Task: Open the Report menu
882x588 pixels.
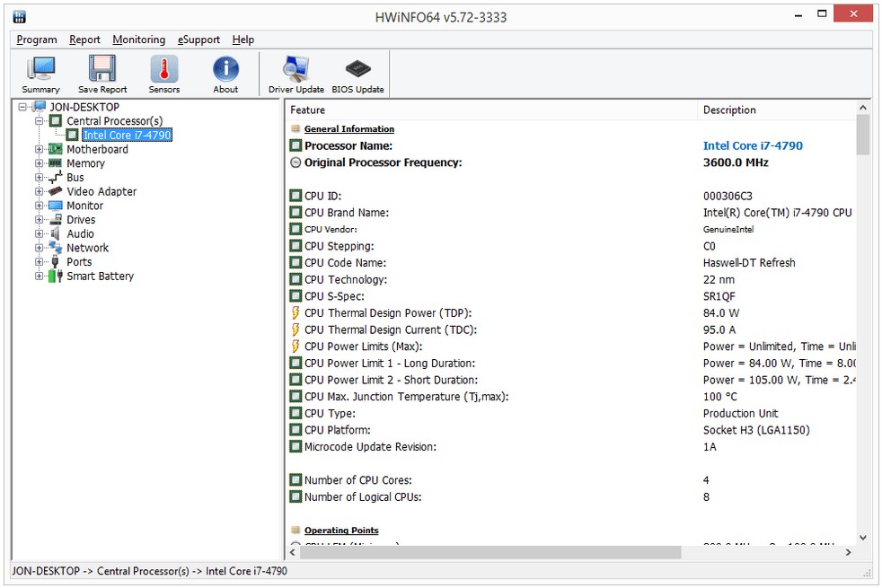Action: point(85,39)
